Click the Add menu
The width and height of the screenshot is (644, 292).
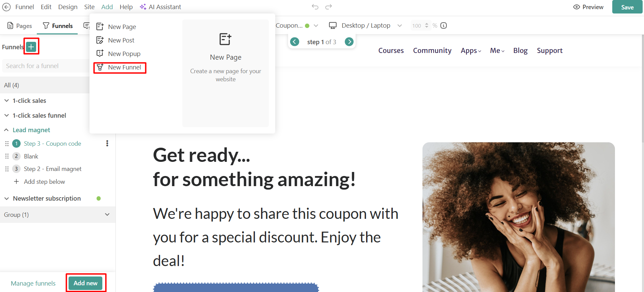pos(107,7)
